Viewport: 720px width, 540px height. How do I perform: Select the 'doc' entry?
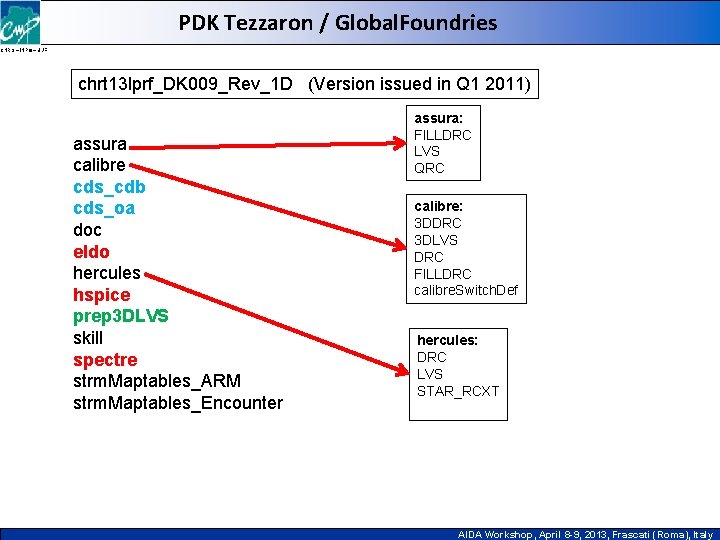[87, 230]
